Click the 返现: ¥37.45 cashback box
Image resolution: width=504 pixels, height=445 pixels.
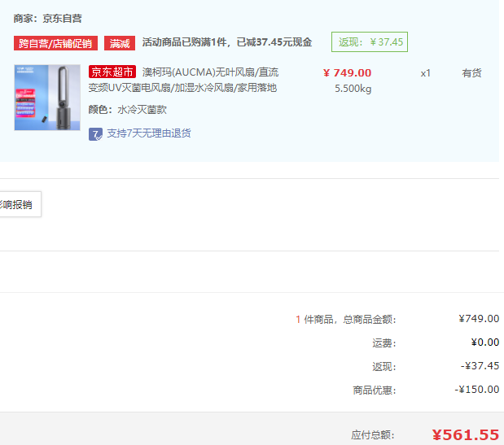pos(370,41)
